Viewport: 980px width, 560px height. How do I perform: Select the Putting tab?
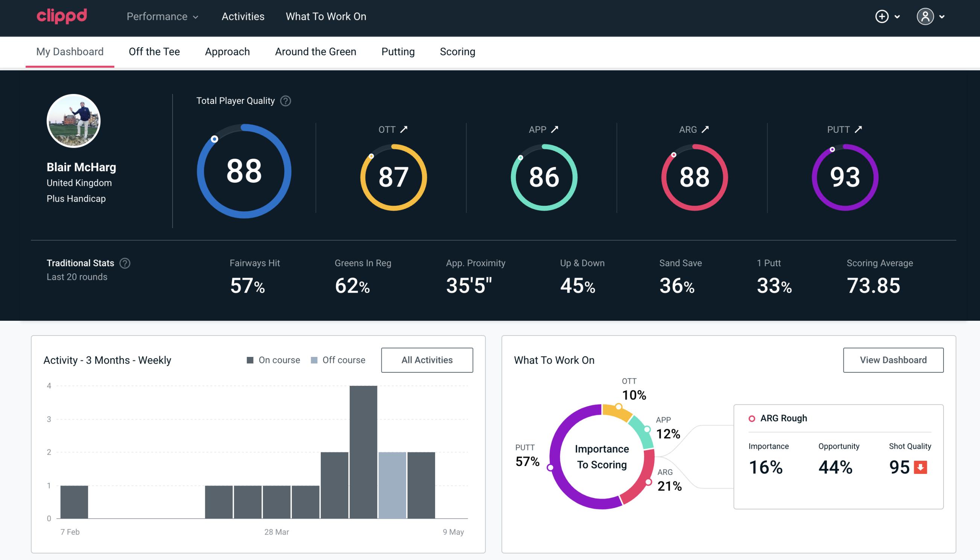pyautogui.click(x=397, y=51)
